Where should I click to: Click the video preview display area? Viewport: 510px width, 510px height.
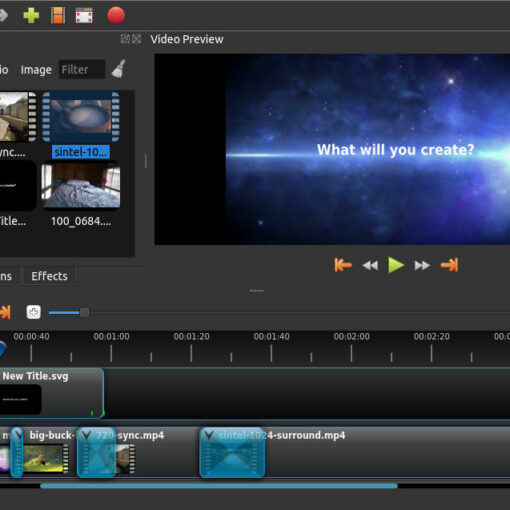[332, 149]
